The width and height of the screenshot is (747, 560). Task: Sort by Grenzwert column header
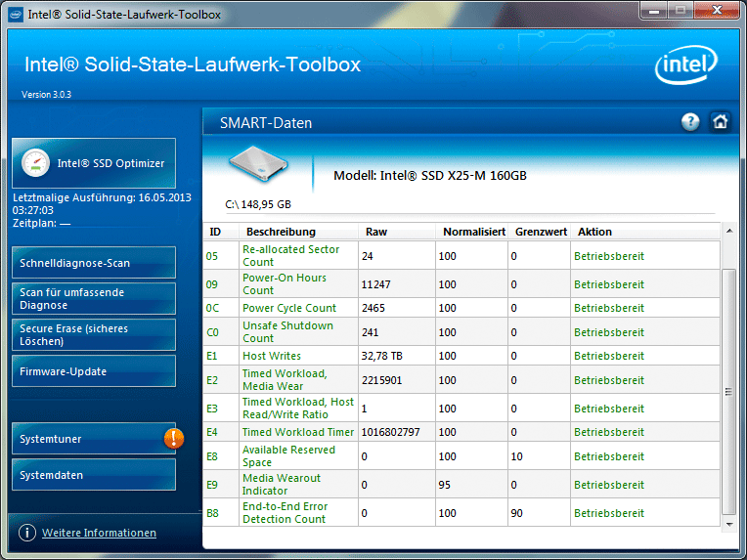tap(540, 232)
